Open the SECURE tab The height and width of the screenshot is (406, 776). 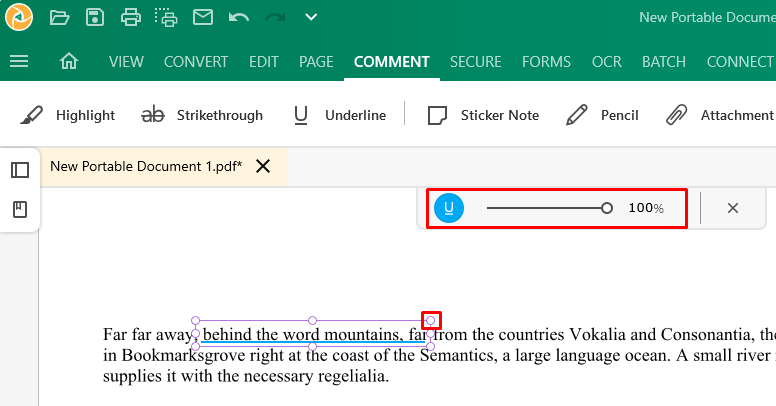(476, 62)
